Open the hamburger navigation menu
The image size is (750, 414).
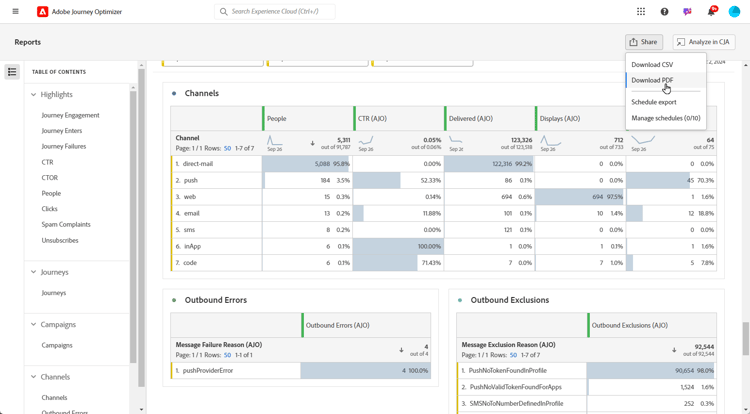pos(15,12)
